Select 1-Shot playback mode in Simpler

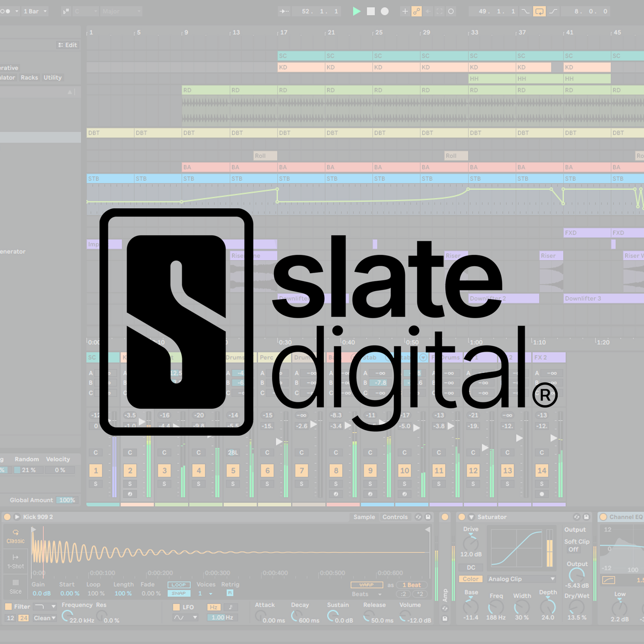pyautogui.click(x=15, y=561)
